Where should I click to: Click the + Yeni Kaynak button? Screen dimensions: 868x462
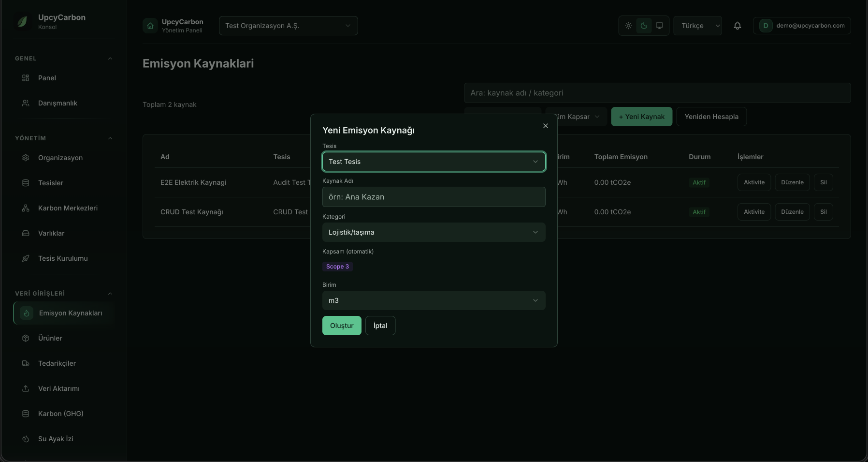pyautogui.click(x=642, y=117)
